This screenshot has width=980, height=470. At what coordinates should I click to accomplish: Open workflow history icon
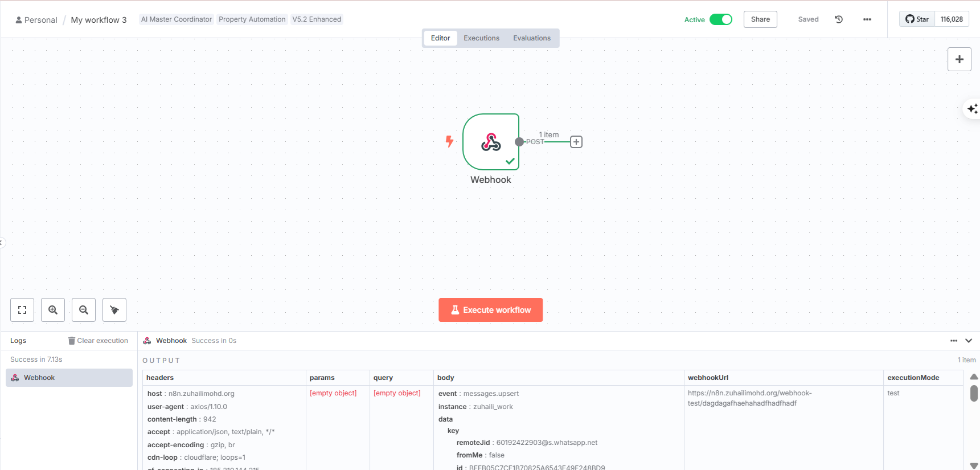[x=839, y=19]
